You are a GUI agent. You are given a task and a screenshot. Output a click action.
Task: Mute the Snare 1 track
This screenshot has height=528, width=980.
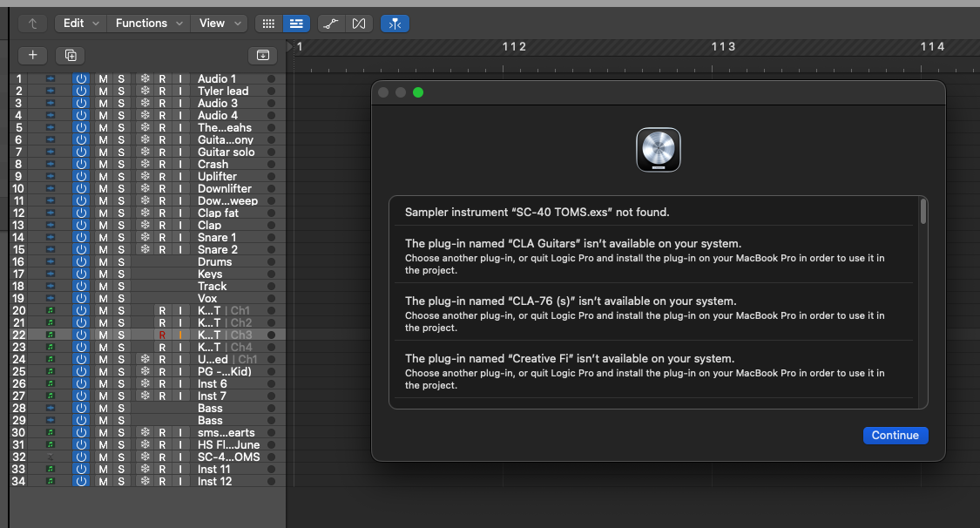coord(103,238)
